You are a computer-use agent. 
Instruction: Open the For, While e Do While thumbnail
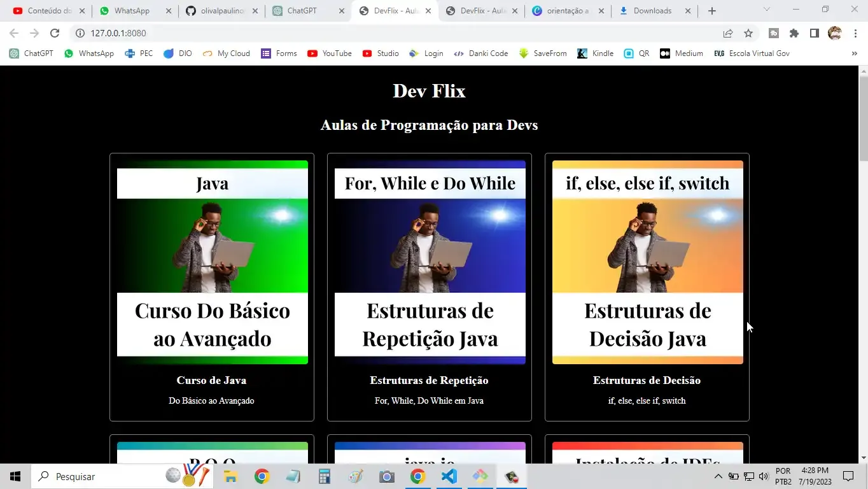coord(430,262)
